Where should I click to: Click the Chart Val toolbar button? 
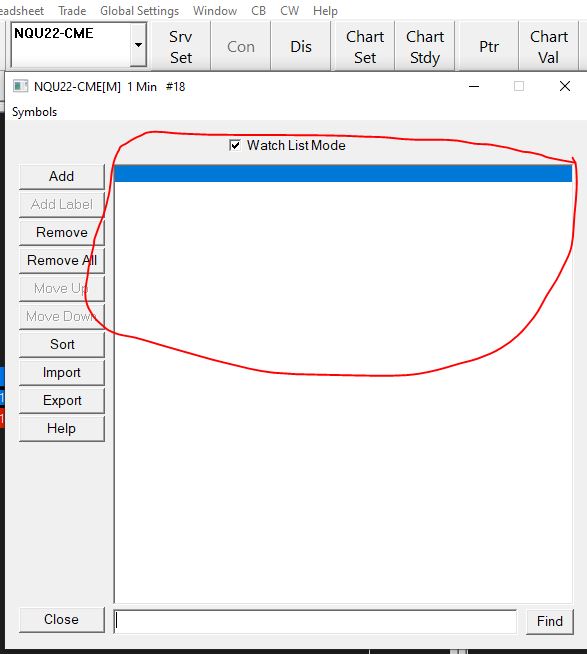point(549,47)
